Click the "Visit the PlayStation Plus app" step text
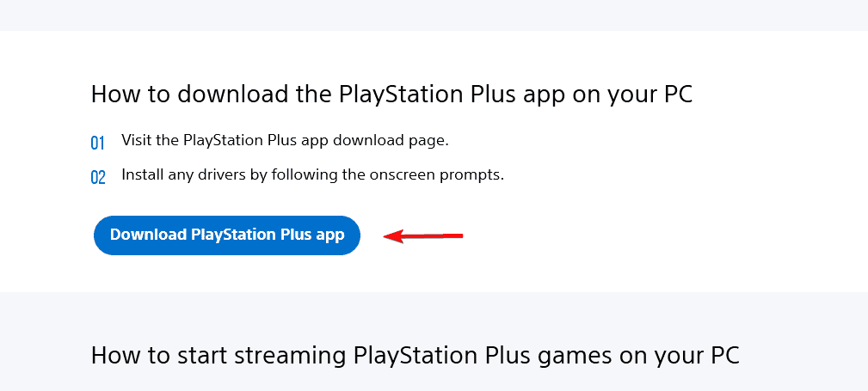The image size is (868, 391). (285, 139)
